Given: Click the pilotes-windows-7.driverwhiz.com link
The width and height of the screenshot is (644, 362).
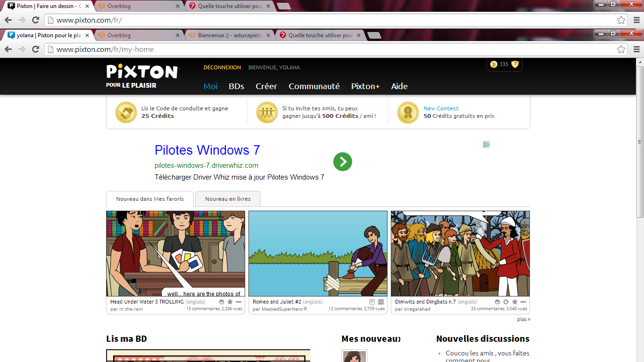Looking at the screenshot, I should coord(206,165).
